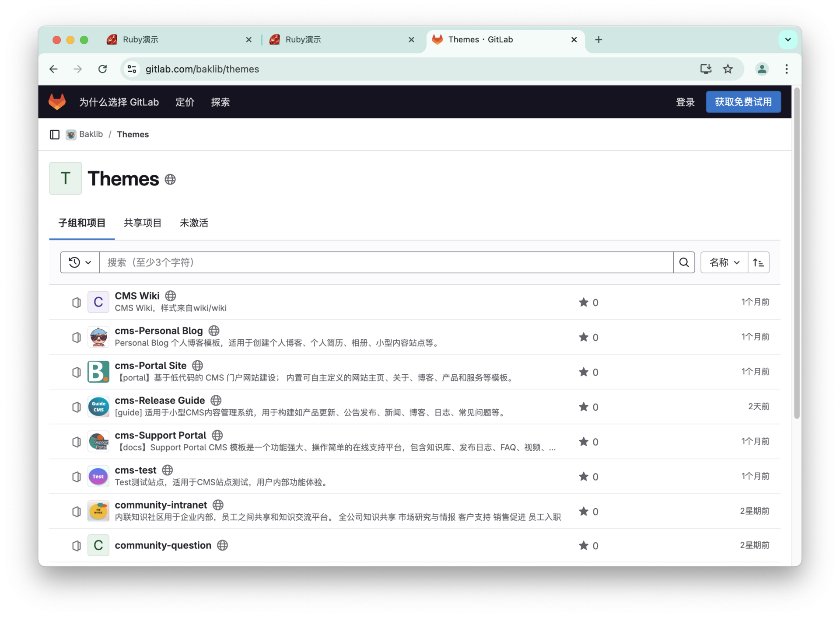Click the public globe icon beside Themes heading

[170, 179]
